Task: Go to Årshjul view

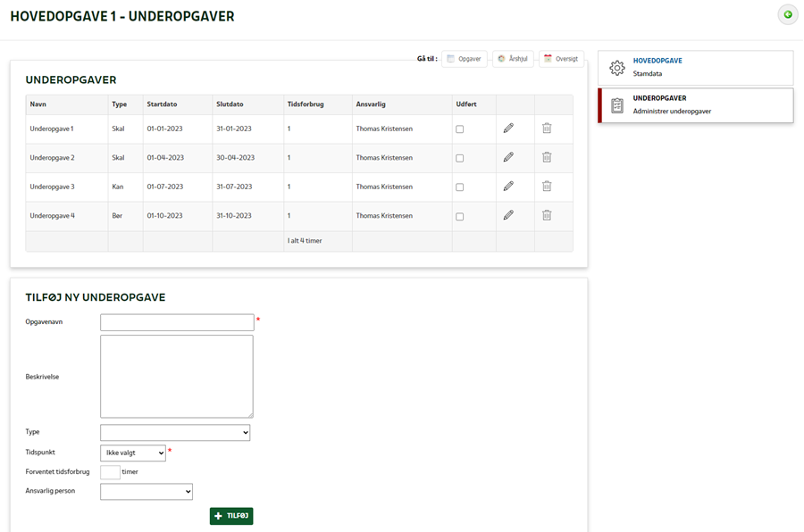Action: [x=513, y=59]
